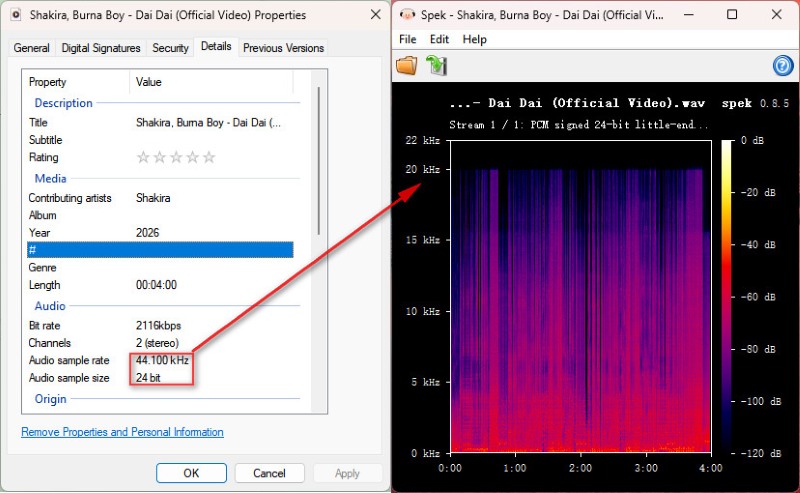
Task: Maximize the Spek window
Action: tap(732, 14)
